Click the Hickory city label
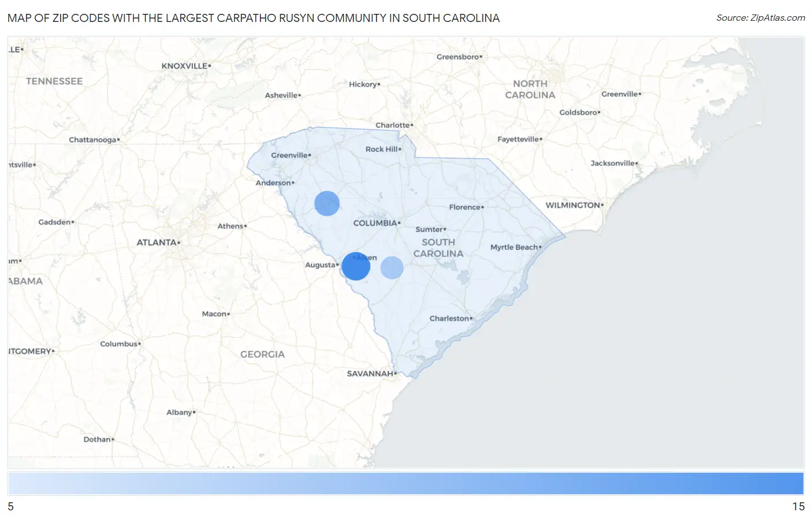Image resolution: width=812 pixels, height=519 pixels. click(363, 84)
